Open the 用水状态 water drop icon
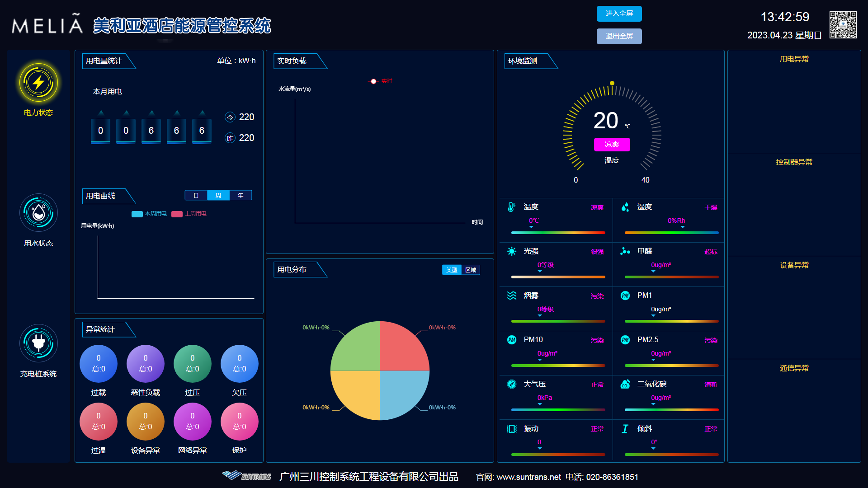The image size is (868, 488). click(38, 213)
